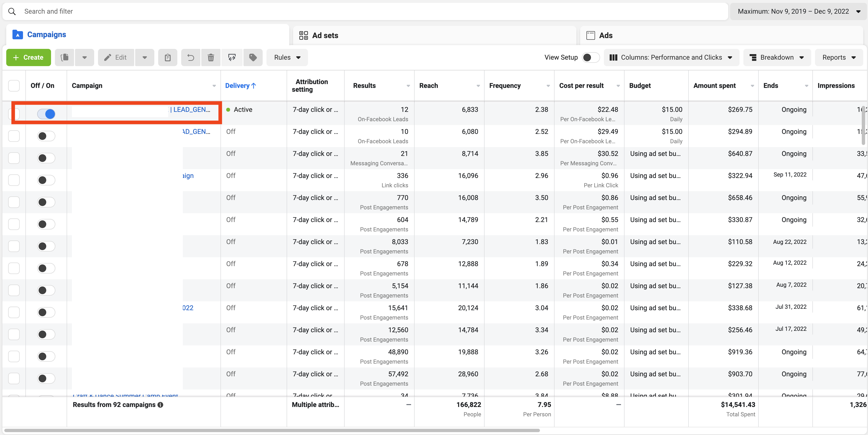Click the duplicate campaign icon

65,57
